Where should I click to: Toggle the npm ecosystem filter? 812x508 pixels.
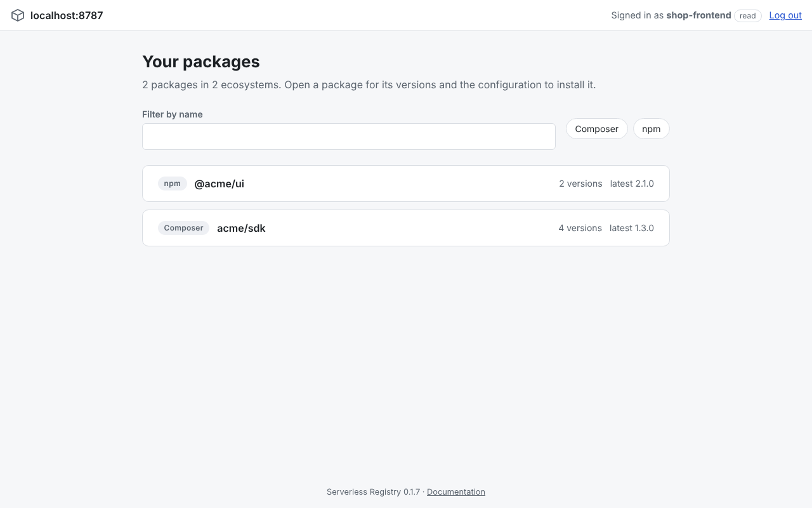pos(651,129)
